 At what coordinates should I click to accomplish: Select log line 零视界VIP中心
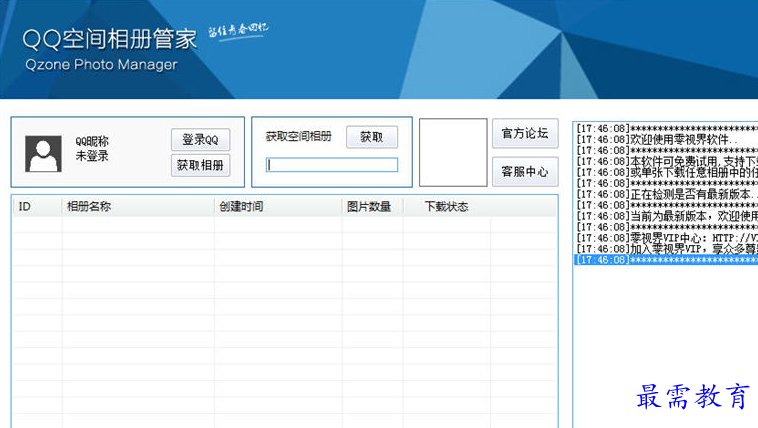point(666,238)
